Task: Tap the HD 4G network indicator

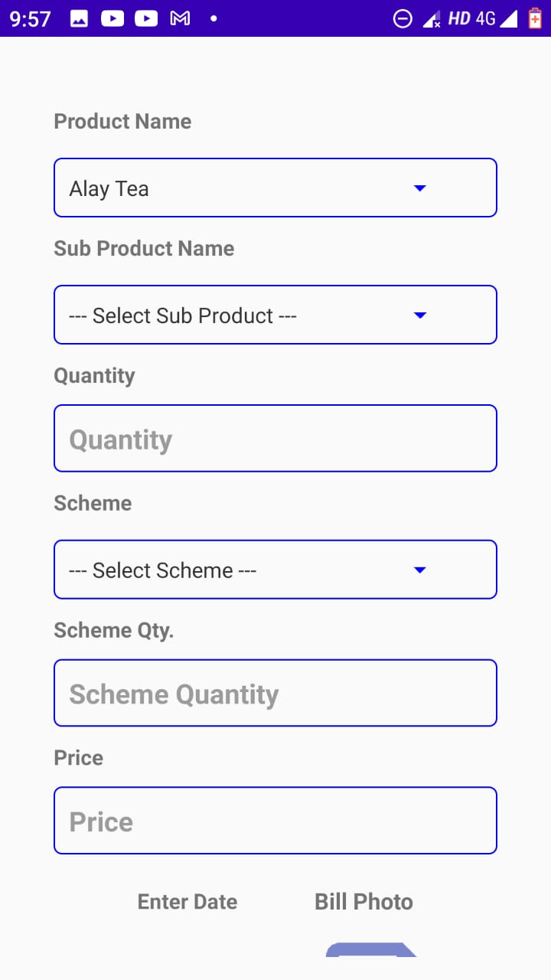Action: [471, 18]
